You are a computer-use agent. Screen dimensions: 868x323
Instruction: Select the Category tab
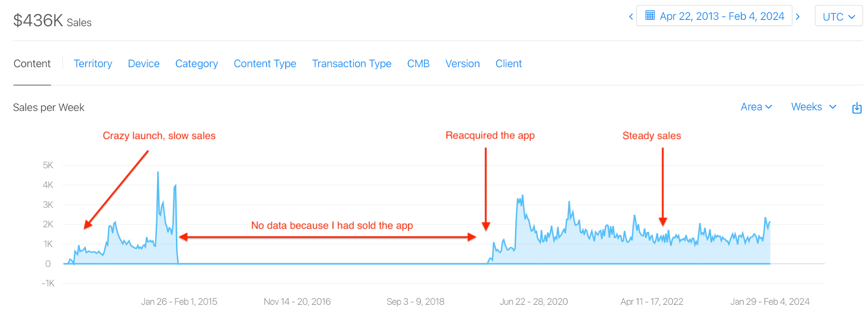point(197,64)
